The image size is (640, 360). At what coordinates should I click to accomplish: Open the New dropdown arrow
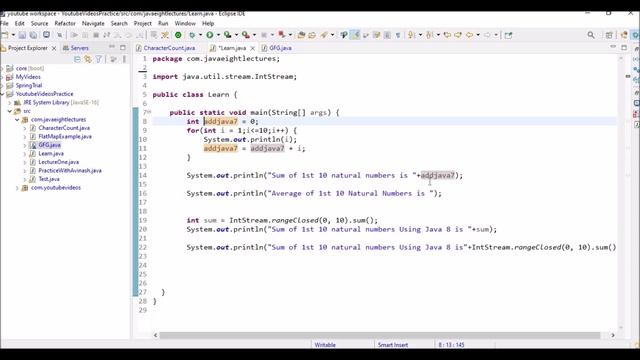point(13,35)
